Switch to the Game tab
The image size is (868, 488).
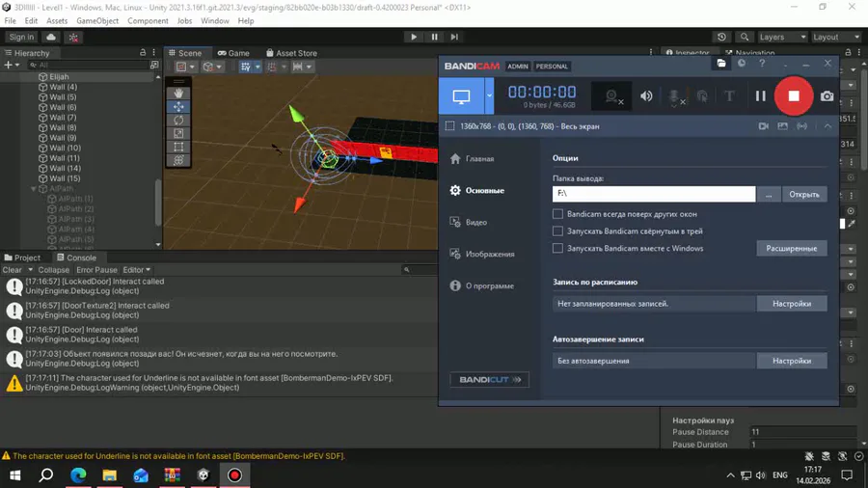click(x=233, y=53)
